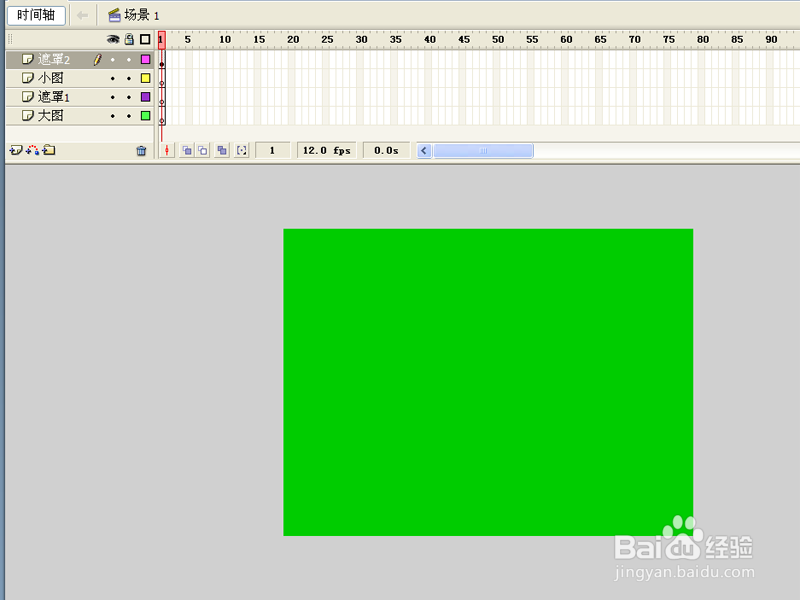Toggle the onion skin button
Image resolution: width=800 pixels, height=600 pixels.
(187, 151)
